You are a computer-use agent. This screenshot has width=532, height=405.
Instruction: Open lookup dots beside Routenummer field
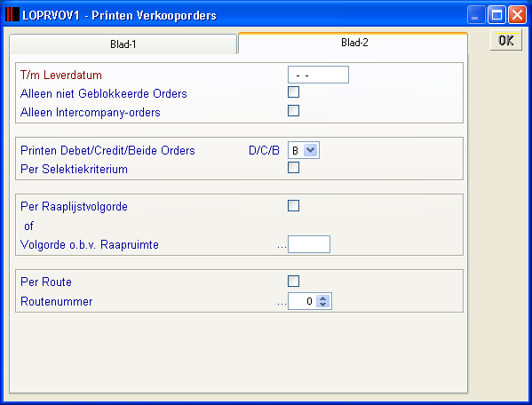pyautogui.click(x=282, y=303)
